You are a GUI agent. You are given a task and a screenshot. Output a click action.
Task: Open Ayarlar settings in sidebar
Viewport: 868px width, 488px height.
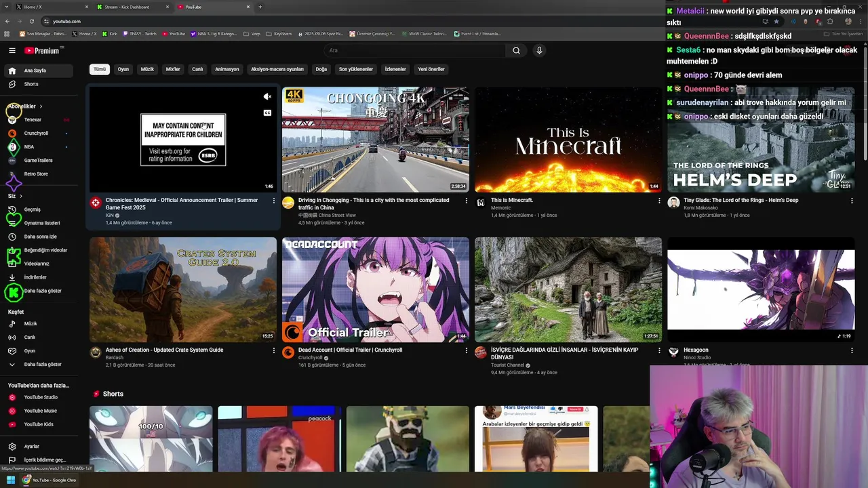tap(39, 447)
